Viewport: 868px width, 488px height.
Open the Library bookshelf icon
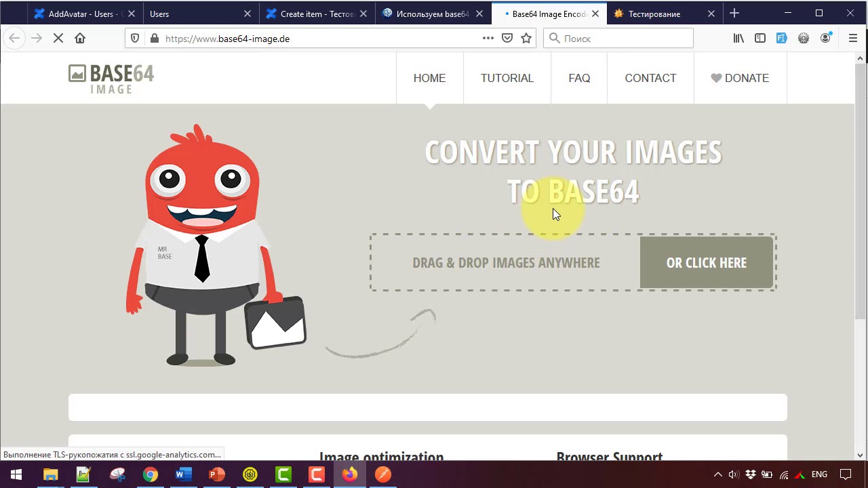tap(738, 39)
